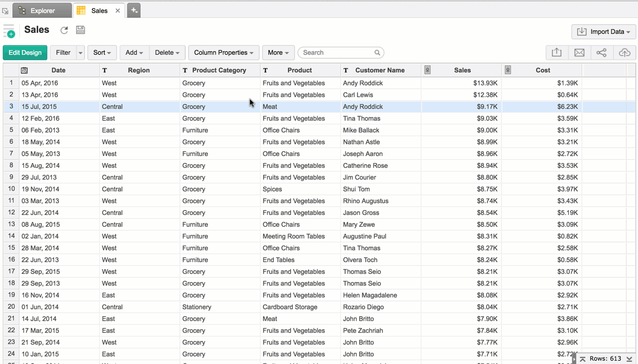Viewport: 638px width, 364px height.
Task: Click the Filter button
Action: click(63, 53)
